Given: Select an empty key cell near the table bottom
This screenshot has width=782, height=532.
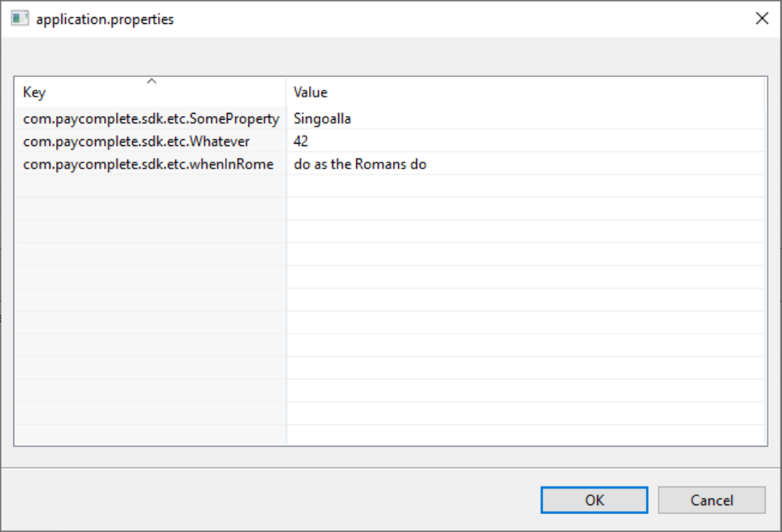Looking at the screenshot, I should (150, 415).
